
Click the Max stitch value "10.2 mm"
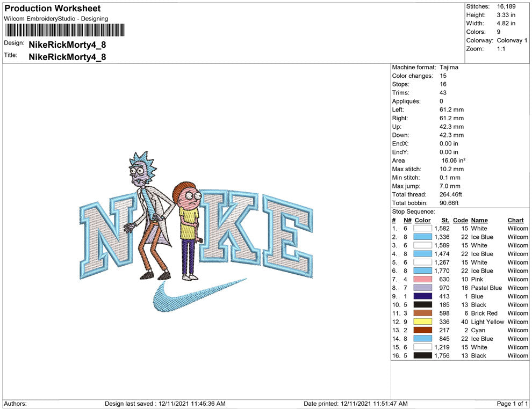451,169
